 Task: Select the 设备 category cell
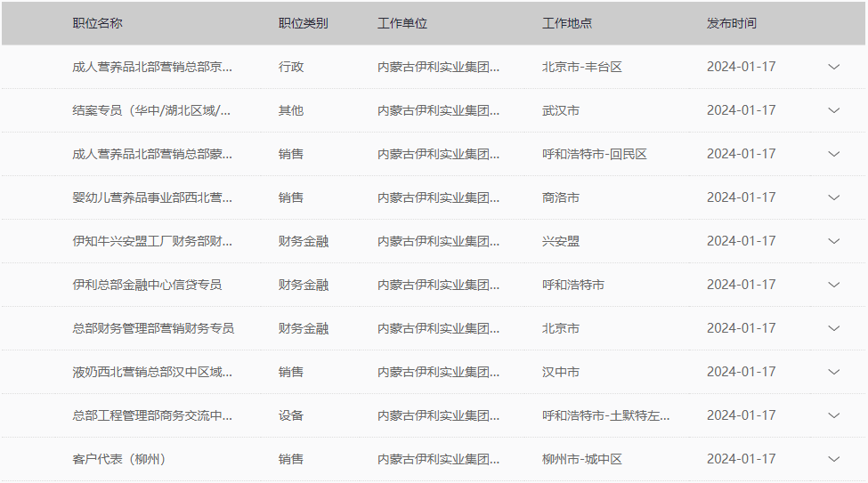point(291,415)
